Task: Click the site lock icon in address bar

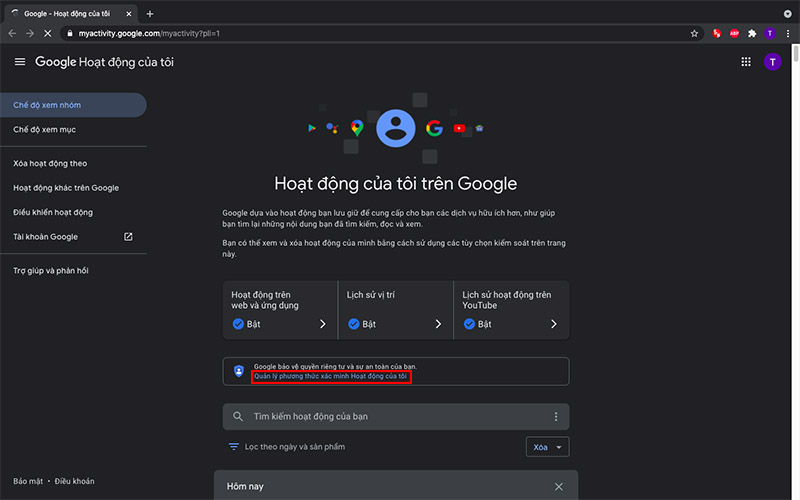Action: [70, 33]
